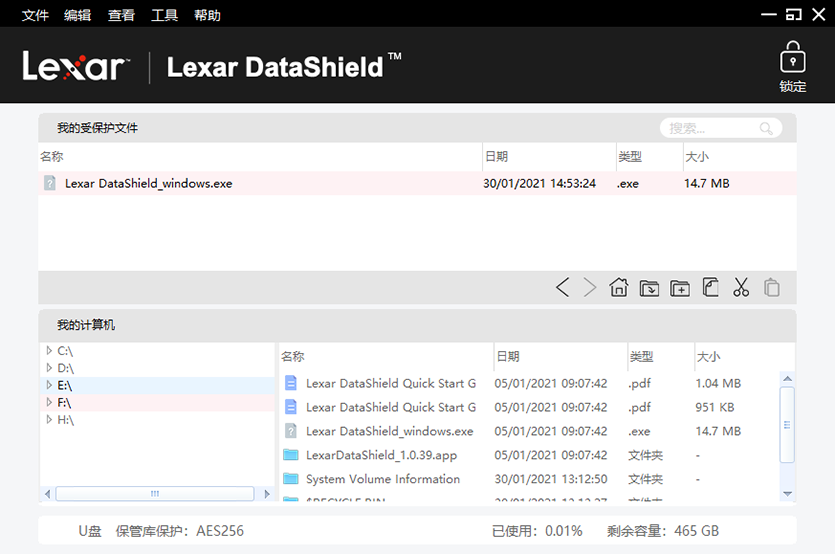Open the 文件 menu
The width and height of the screenshot is (835, 554).
35,15
